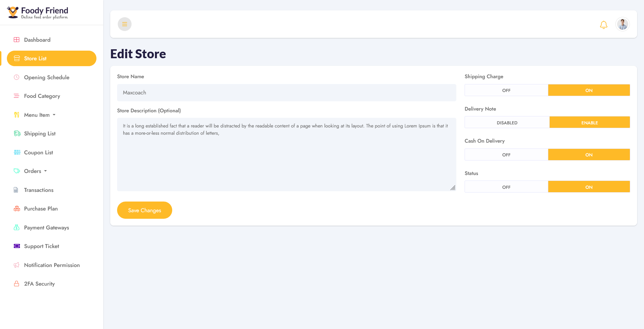644x329 pixels.
Task: Click the Opening Schedule clock icon
Action: pyautogui.click(x=17, y=77)
